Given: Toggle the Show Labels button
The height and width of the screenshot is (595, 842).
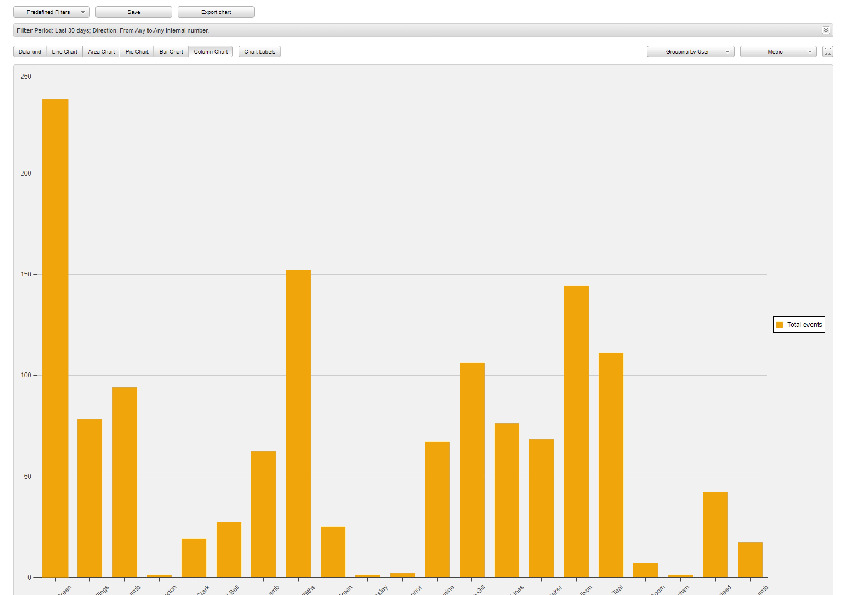Looking at the screenshot, I should (x=261, y=51).
